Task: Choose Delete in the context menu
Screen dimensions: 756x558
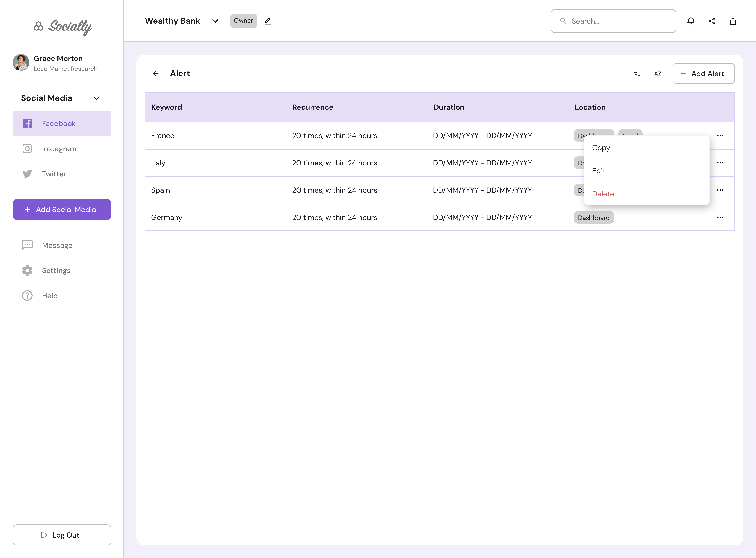Action: pyautogui.click(x=603, y=194)
